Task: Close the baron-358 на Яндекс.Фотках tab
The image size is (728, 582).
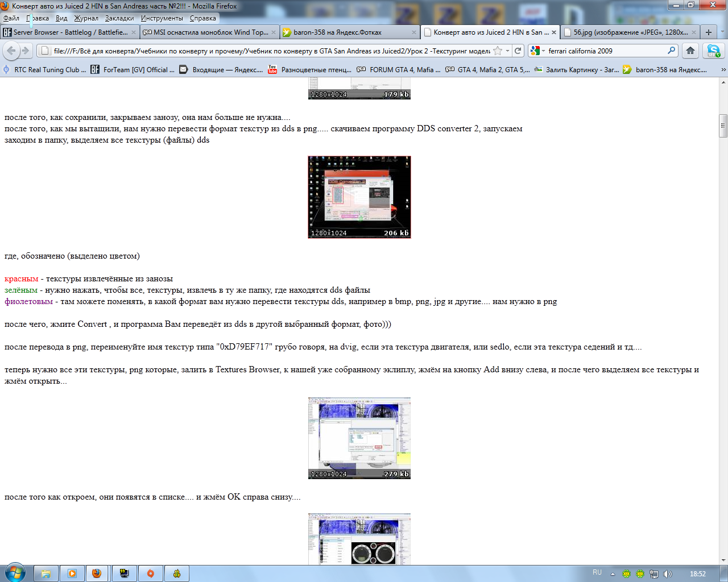Action: [413, 32]
